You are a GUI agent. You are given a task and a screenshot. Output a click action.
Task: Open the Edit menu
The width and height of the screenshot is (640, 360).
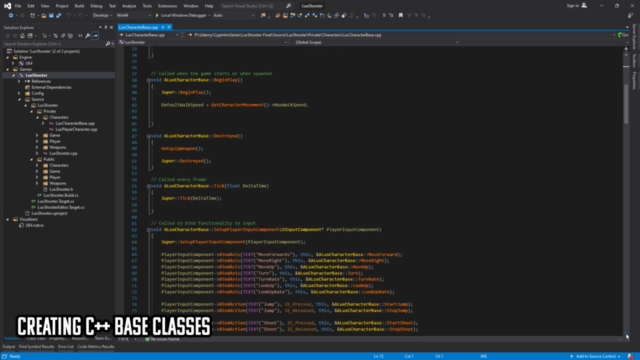(31, 6)
